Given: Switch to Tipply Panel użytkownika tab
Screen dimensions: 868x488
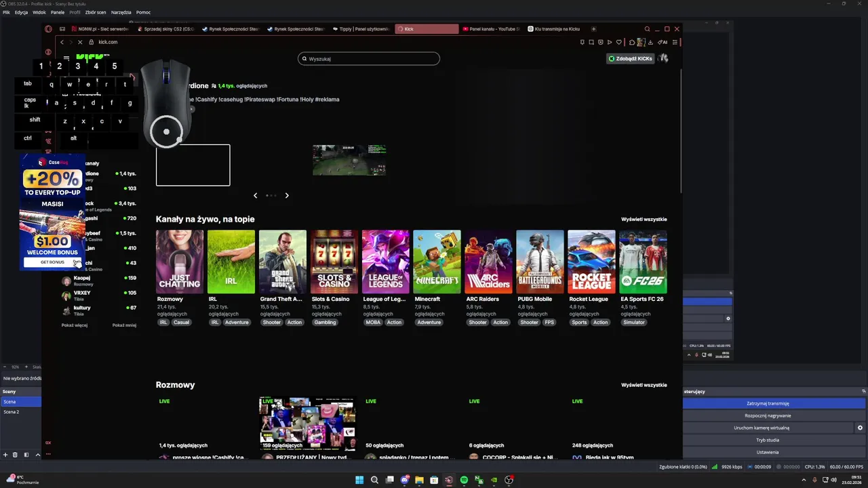Looking at the screenshot, I should (x=360, y=29).
